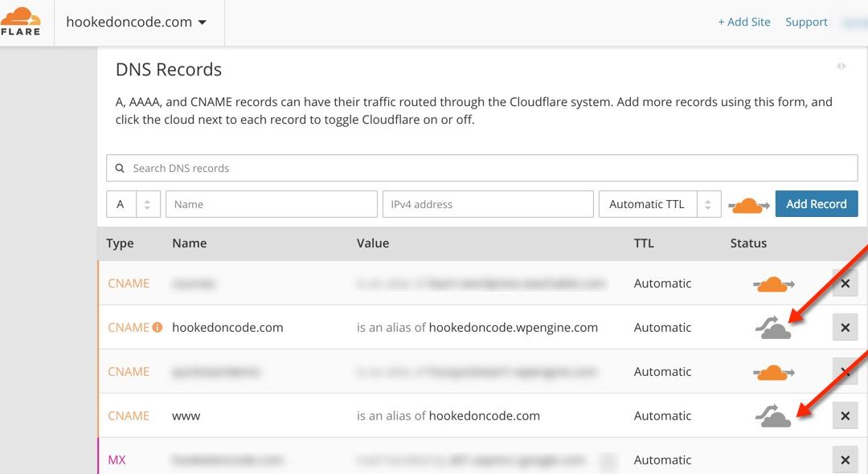
Task: Click the Add Record button
Action: click(x=817, y=204)
